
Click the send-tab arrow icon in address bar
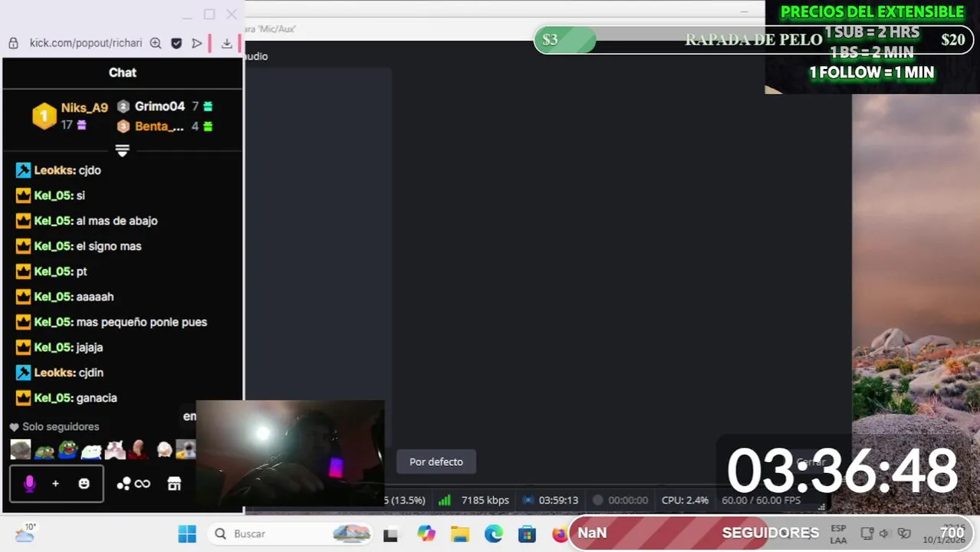click(197, 43)
